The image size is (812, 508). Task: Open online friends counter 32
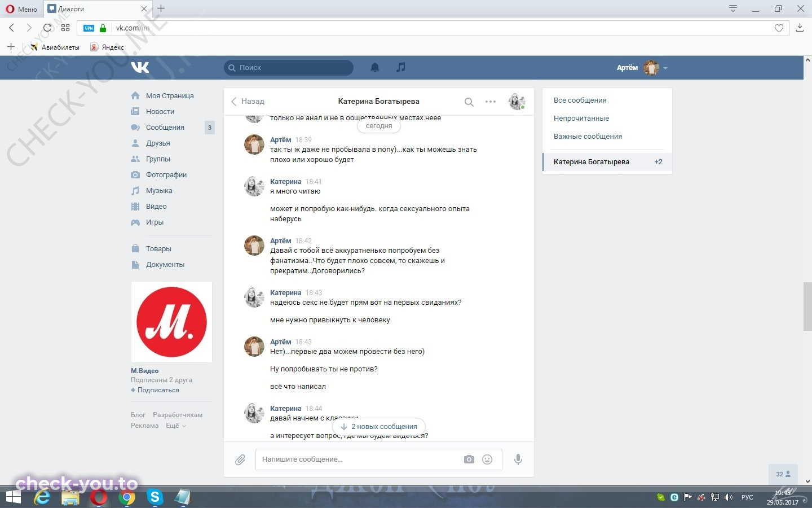click(x=783, y=474)
